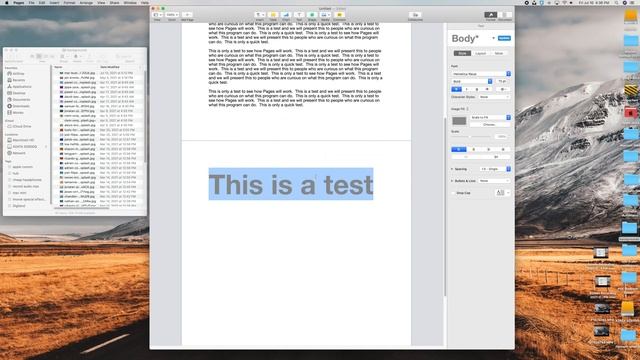This screenshot has width=640, height=360.
Task: Open the Edit menu in menu bar
Action: [42, 2]
